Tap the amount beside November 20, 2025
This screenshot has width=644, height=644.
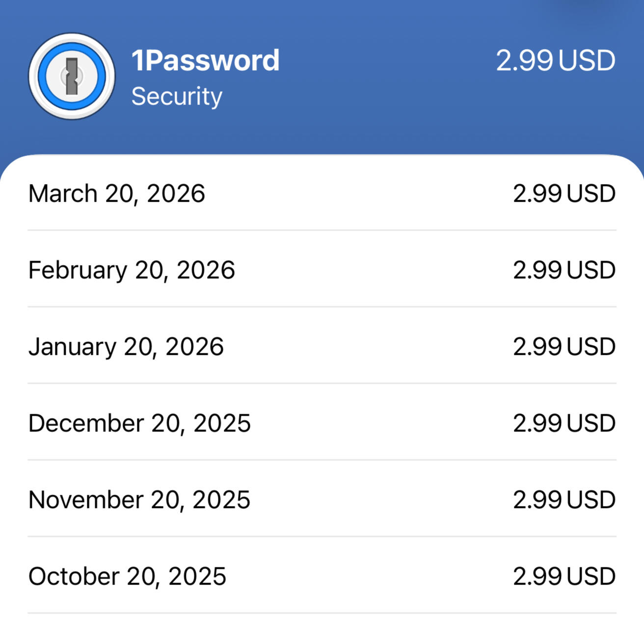point(564,500)
